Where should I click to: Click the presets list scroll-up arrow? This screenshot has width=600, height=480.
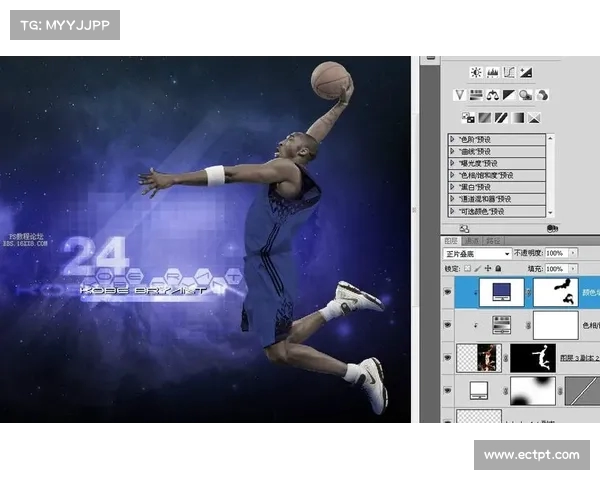coord(550,138)
